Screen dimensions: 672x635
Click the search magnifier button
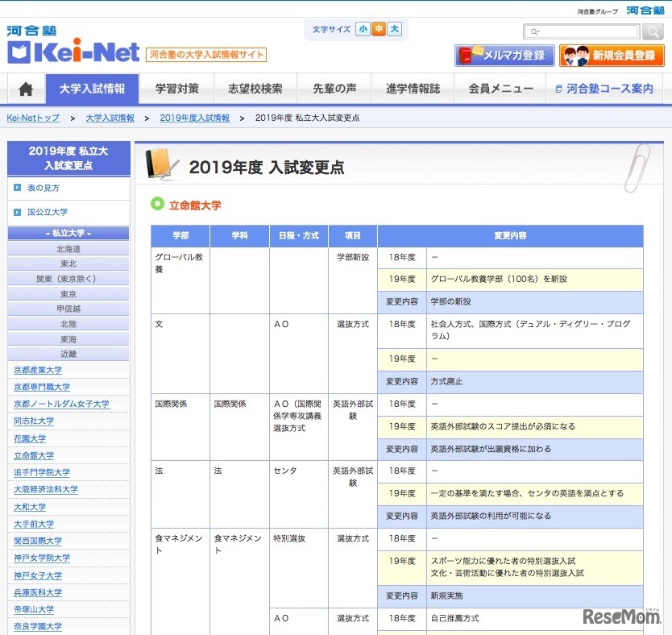(x=653, y=31)
